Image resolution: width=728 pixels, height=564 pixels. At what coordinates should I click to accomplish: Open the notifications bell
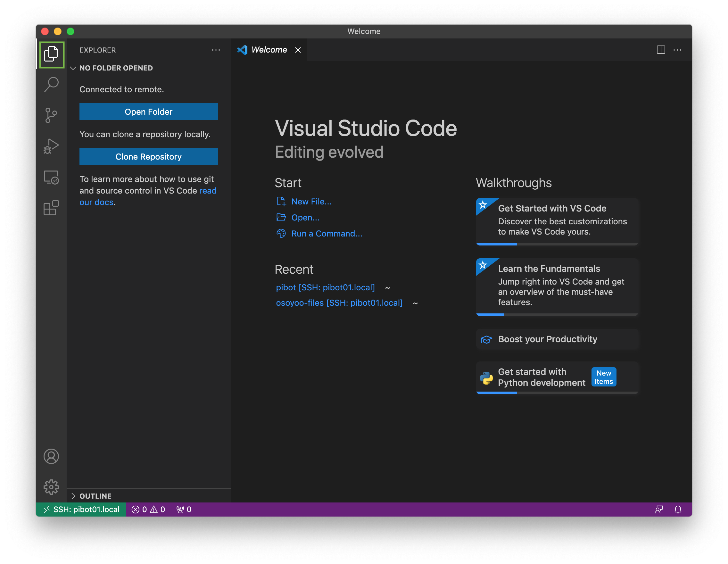[678, 509]
